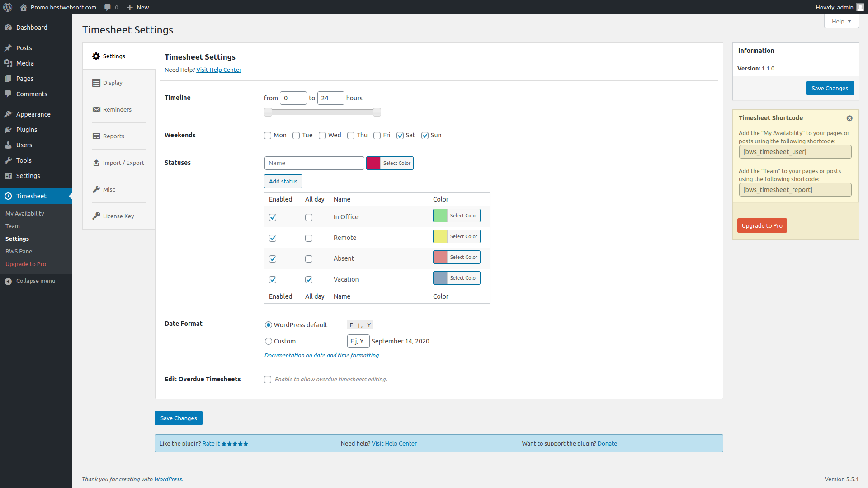Click the Tools wrench icon

pyautogui.click(x=8, y=160)
